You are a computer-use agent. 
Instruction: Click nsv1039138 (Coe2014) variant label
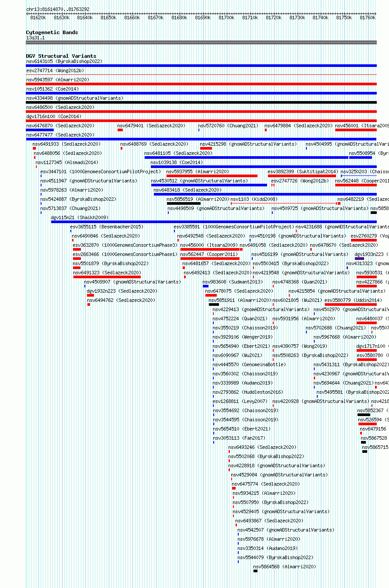177,162
